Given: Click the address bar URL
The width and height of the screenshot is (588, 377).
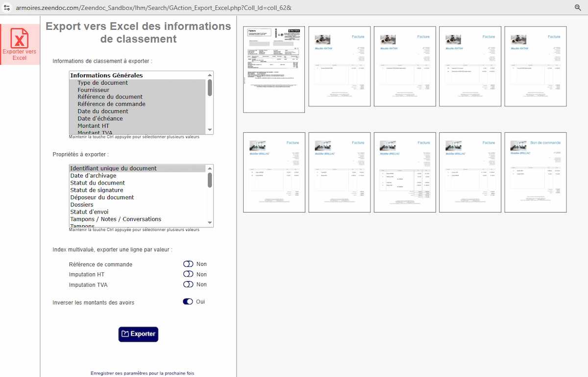Looking at the screenshot, I should tap(153, 7).
